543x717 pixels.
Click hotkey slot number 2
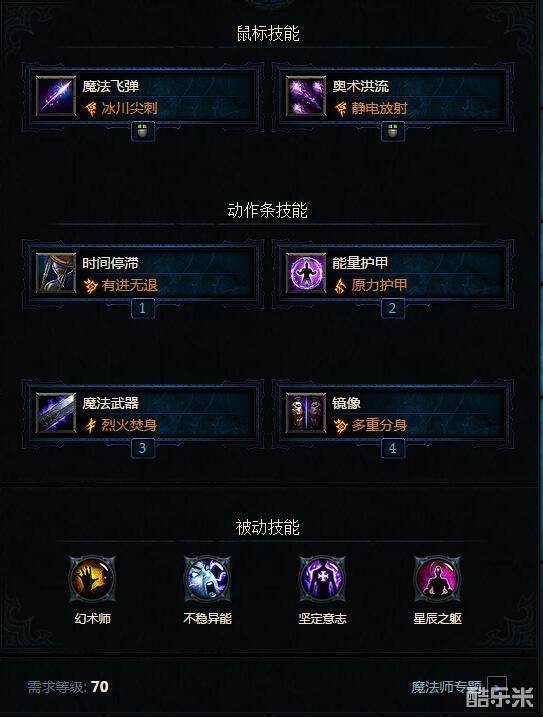pyautogui.click(x=392, y=308)
